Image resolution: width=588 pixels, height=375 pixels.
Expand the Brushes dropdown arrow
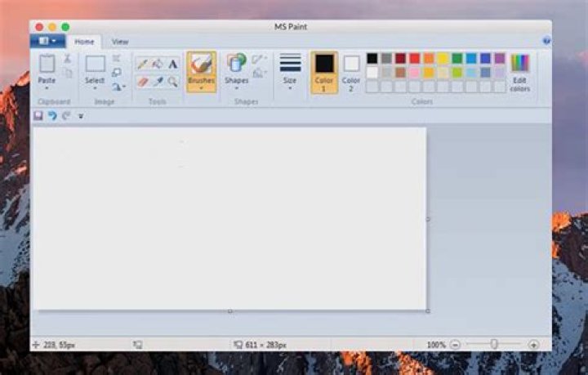[202, 88]
